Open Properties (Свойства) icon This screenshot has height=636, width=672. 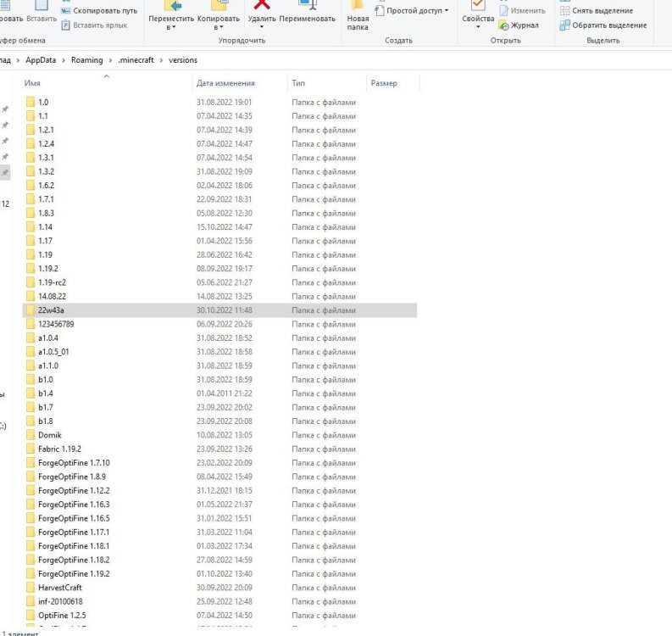click(x=478, y=6)
